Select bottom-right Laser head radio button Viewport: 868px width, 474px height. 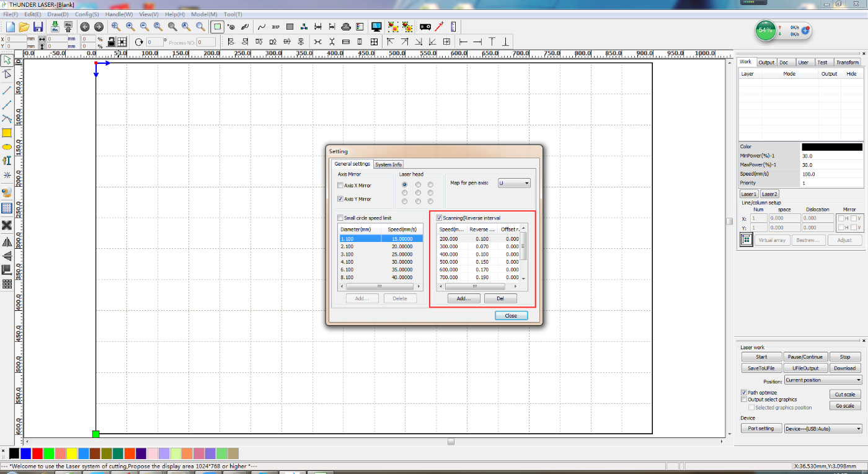coord(430,201)
